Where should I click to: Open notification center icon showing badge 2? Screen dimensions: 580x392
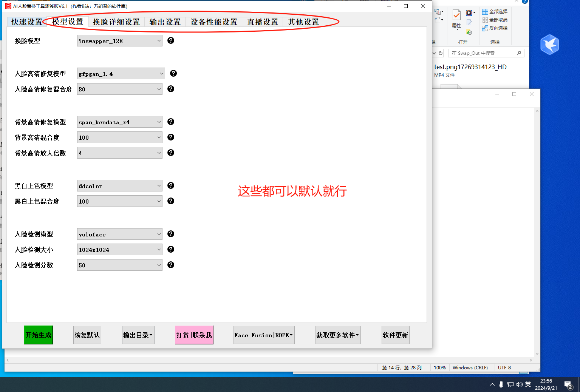point(569,384)
